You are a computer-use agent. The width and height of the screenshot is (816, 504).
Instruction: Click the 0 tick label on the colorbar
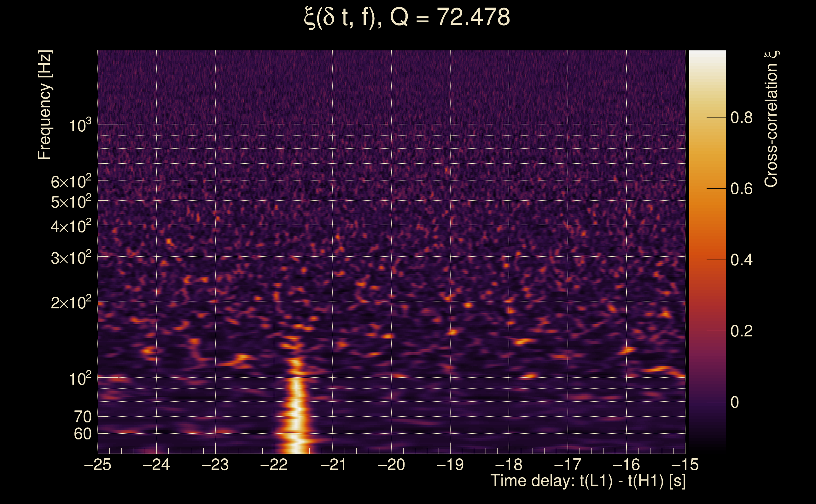pos(735,403)
